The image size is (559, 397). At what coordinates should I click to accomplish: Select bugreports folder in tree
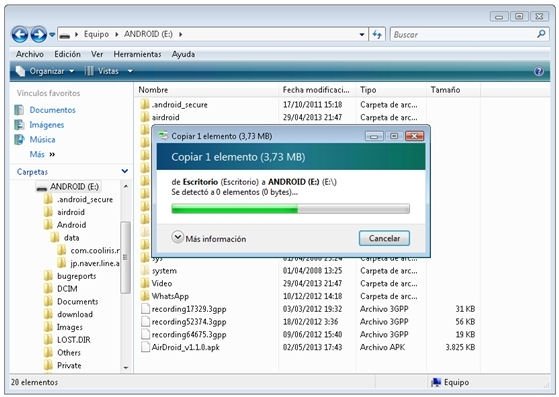point(77,276)
